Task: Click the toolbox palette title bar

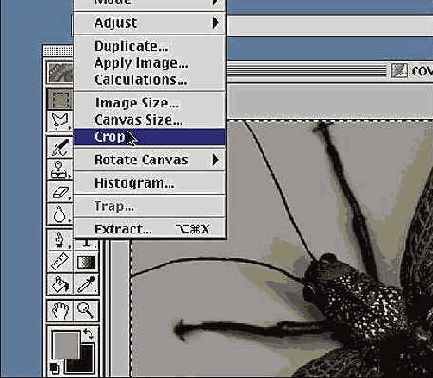Action: click(58, 51)
